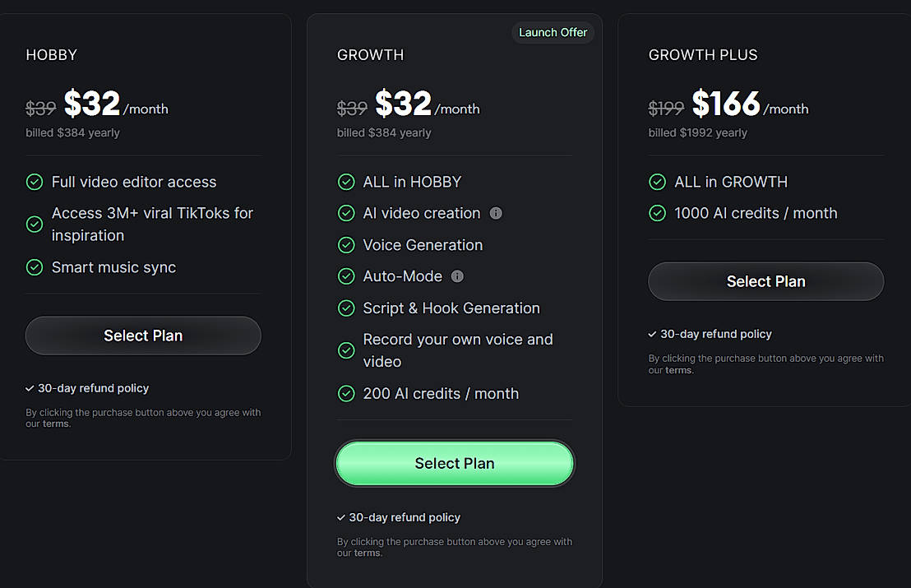Click the green checkmark beside Full video editor access
Image resolution: width=911 pixels, height=588 pixels.
[34, 182]
